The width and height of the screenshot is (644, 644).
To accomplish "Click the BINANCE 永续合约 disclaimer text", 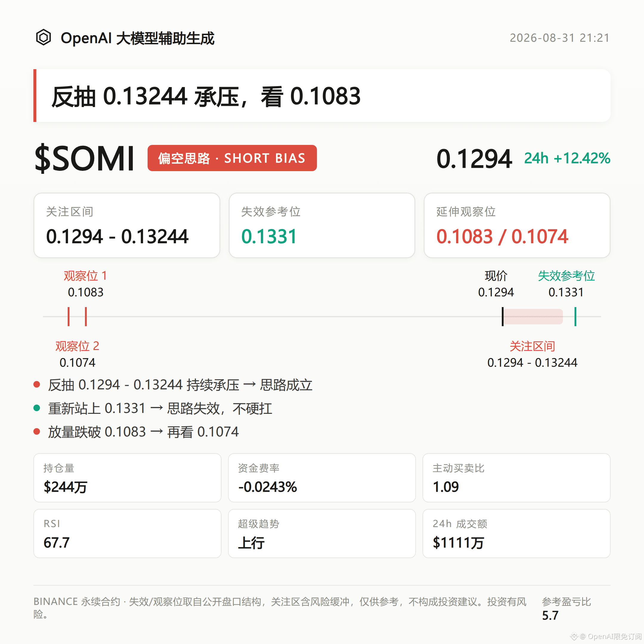I will click(280, 608).
